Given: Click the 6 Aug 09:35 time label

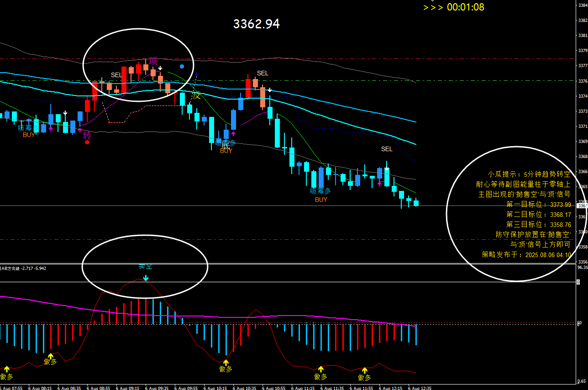Looking at the screenshot, I should click(x=157, y=388).
